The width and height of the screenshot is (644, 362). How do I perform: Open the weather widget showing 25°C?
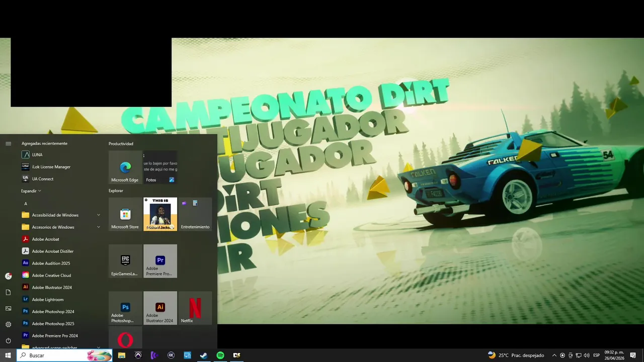516,355
